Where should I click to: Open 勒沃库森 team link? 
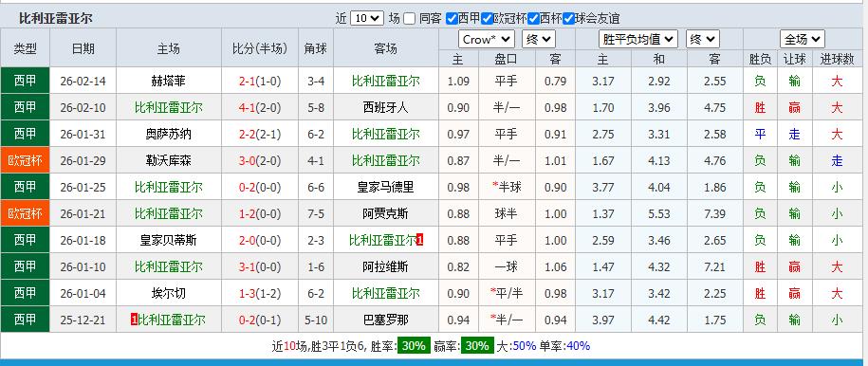(x=168, y=160)
